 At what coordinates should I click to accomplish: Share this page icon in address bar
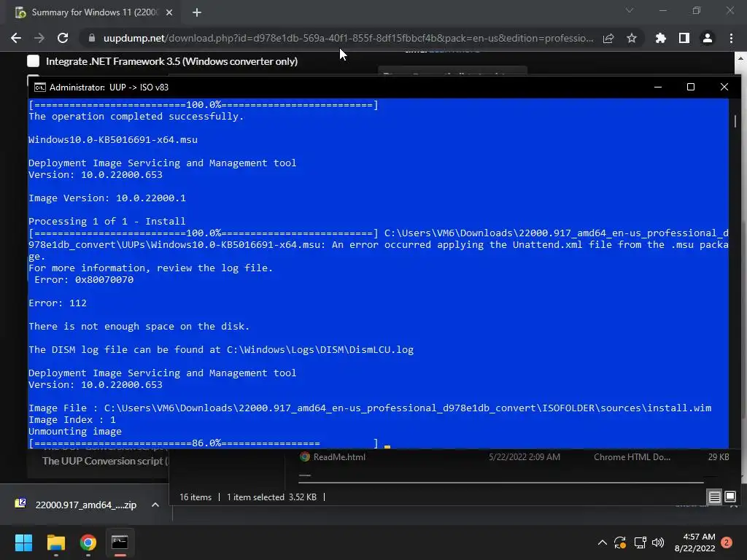click(x=608, y=38)
